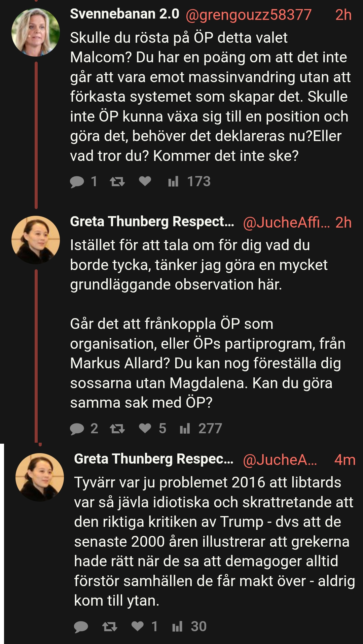Viewport: 363px width, 644px height.
Task: Retweet the post mentioning Markus Allard
Action: pyautogui.click(x=117, y=429)
